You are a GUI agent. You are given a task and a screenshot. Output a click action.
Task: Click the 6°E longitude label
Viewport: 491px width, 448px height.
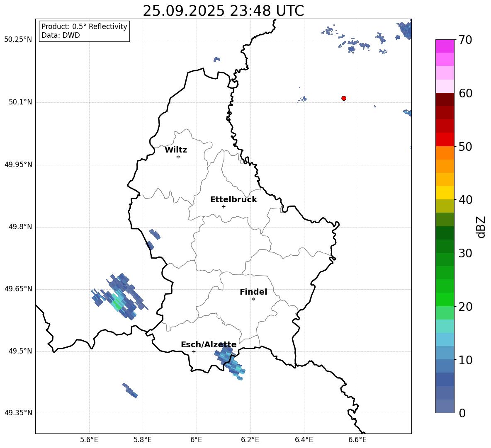(x=196, y=440)
